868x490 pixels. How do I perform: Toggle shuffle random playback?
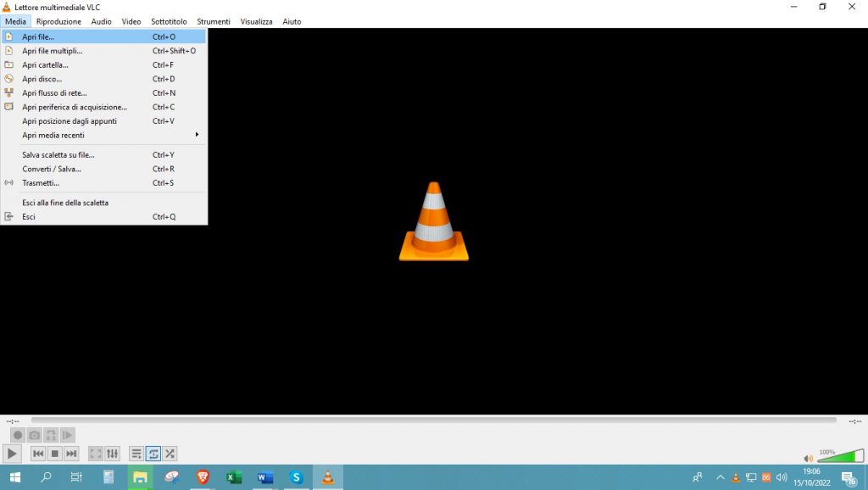170,454
